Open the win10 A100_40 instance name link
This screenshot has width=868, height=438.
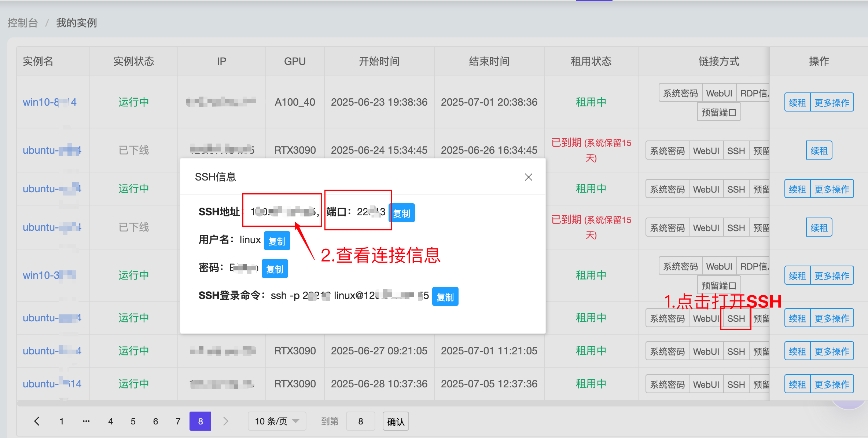click(x=49, y=102)
